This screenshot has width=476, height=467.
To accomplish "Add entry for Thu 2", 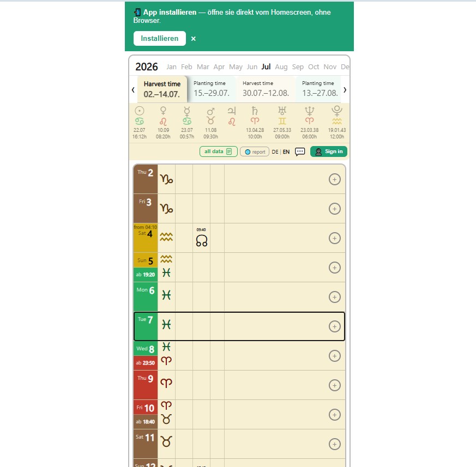I will (335, 179).
